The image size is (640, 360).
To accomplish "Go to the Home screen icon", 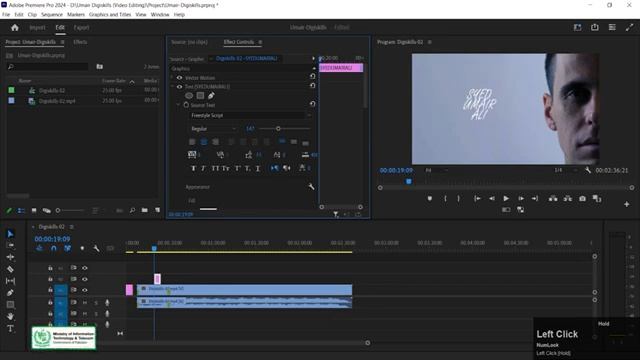I will point(15,27).
